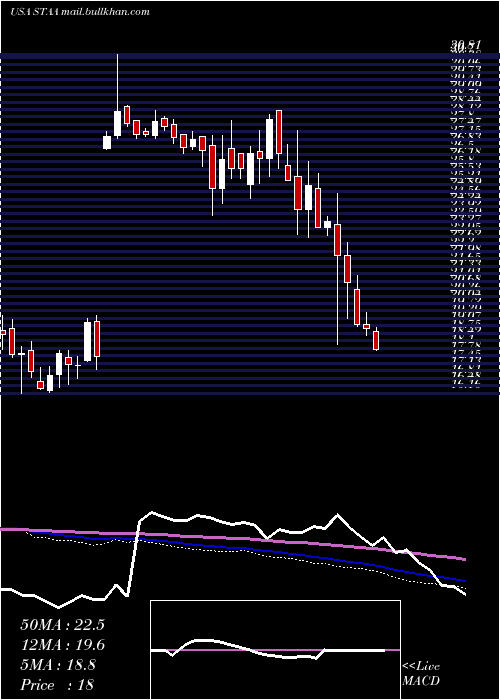The height and width of the screenshot is (700, 500).
Task: Click the '12MA : 19.6' label
Action: coord(62,645)
